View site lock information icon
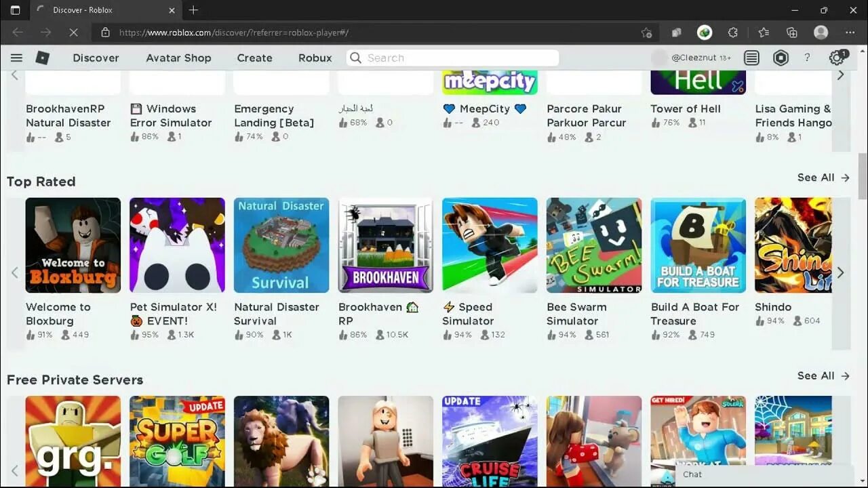Viewport: 868px width, 488px height. tap(105, 32)
